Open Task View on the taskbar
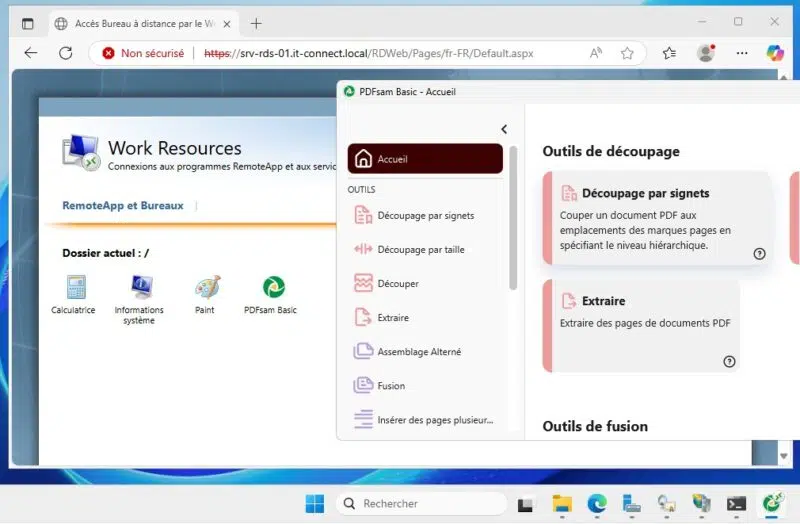Image resolution: width=800 pixels, height=524 pixels. pos(525,504)
